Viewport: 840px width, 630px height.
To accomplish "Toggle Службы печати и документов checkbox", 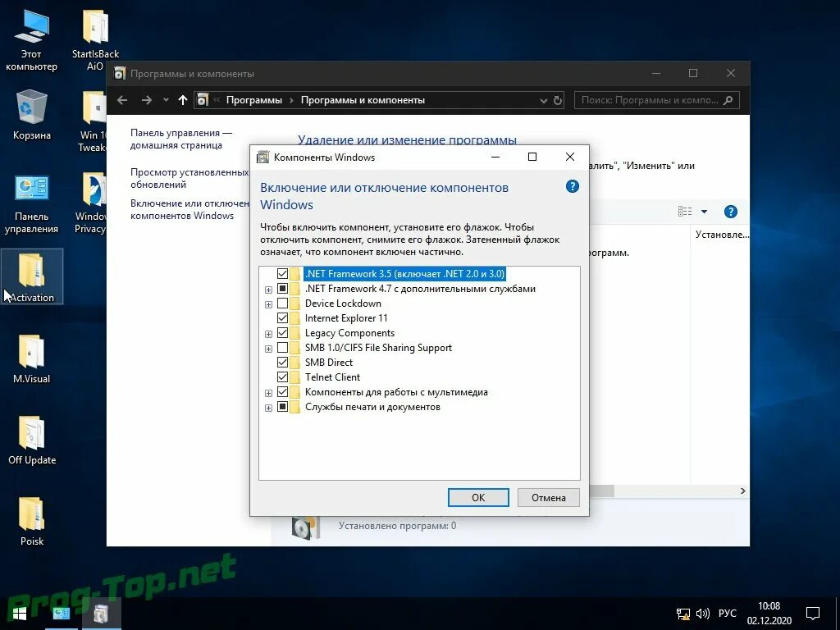I will pyautogui.click(x=282, y=407).
